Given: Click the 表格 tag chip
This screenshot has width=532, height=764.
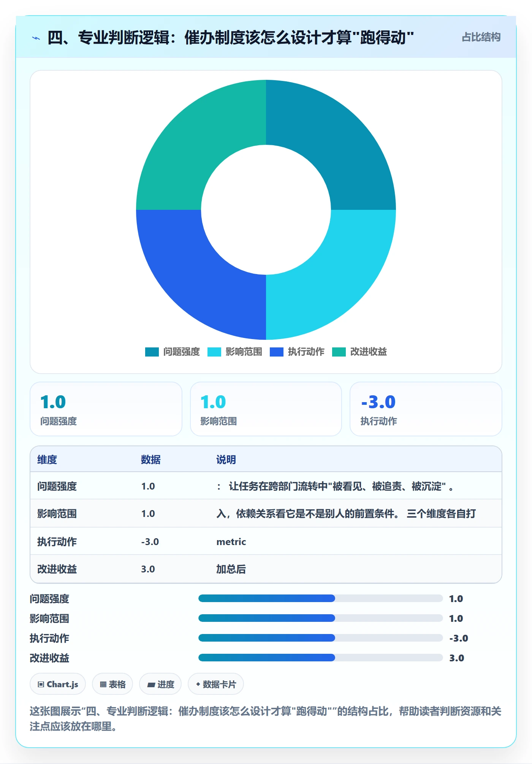Looking at the screenshot, I should point(112,684).
